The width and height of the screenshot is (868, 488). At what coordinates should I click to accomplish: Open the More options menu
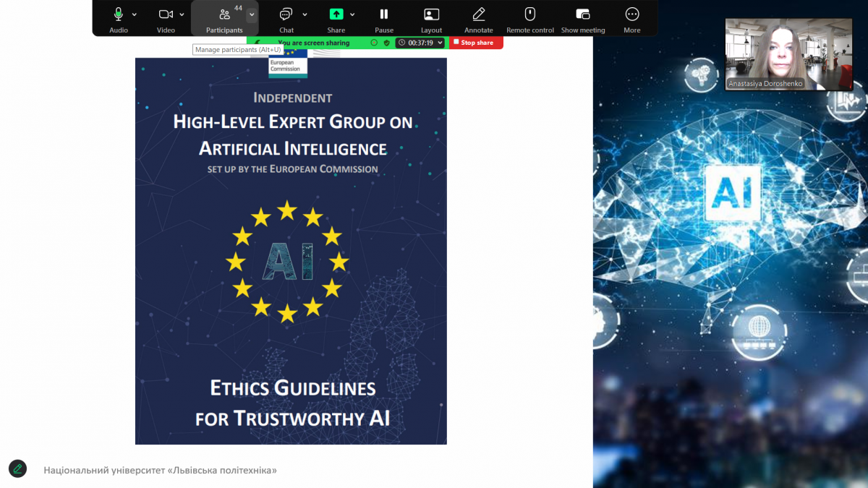[632, 14]
